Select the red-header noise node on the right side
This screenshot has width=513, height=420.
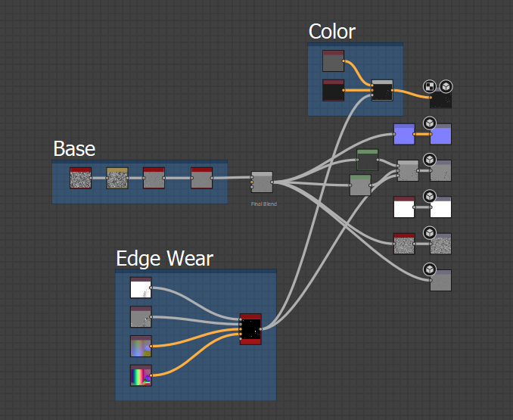[x=404, y=244]
